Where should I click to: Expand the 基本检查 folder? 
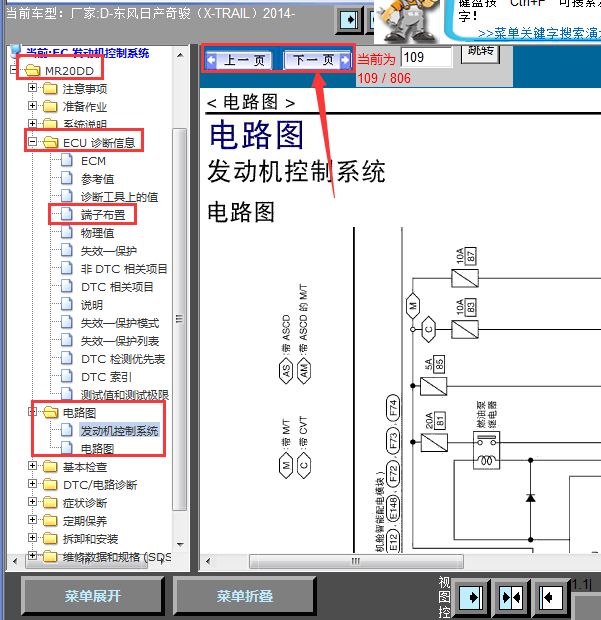[x=32, y=466]
